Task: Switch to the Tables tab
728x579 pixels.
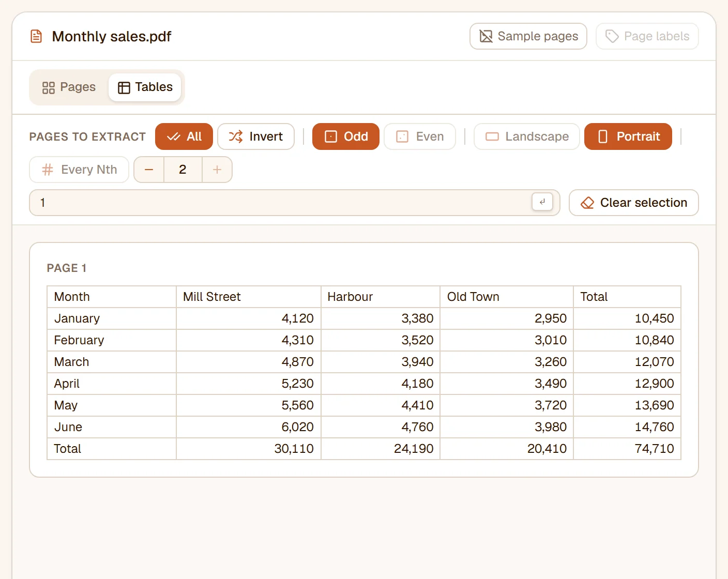Action: [145, 87]
